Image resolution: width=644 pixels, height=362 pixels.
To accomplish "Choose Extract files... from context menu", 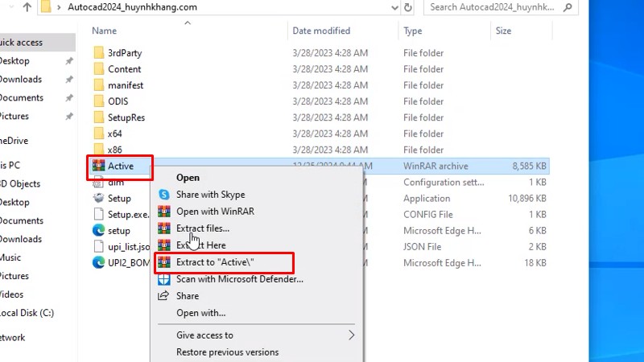I will coord(202,228).
